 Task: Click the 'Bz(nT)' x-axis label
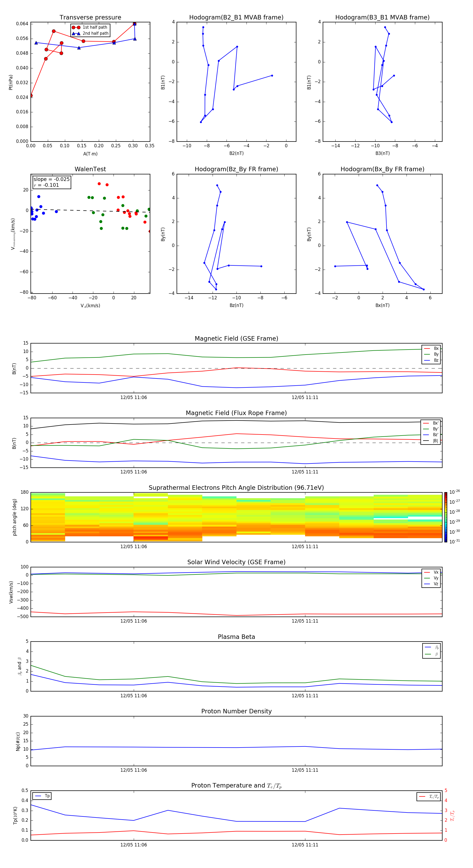coord(236,305)
